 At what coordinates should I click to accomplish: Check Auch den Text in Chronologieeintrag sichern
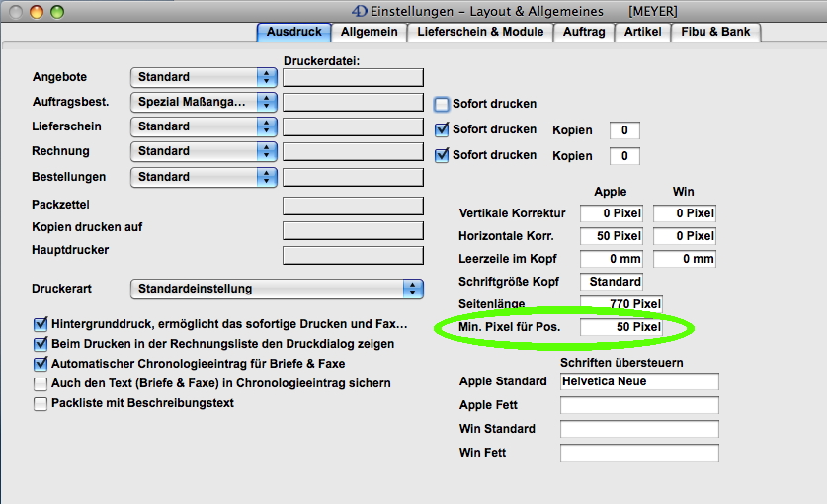[41, 383]
